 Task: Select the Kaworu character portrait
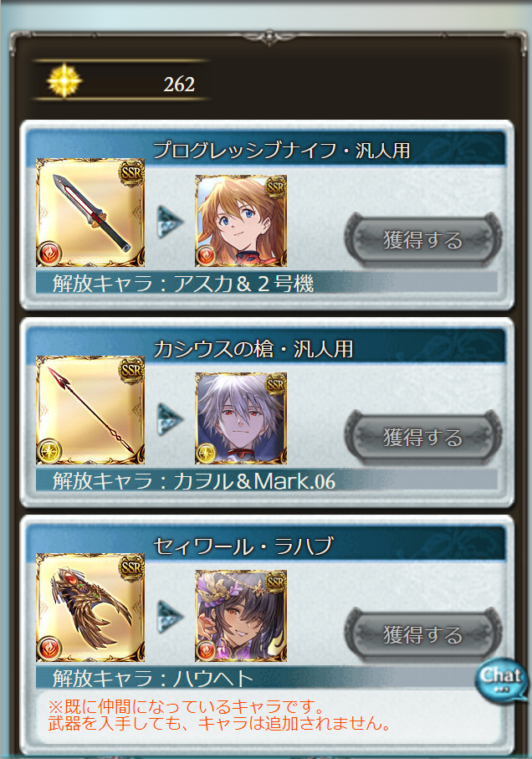(x=241, y=418)
